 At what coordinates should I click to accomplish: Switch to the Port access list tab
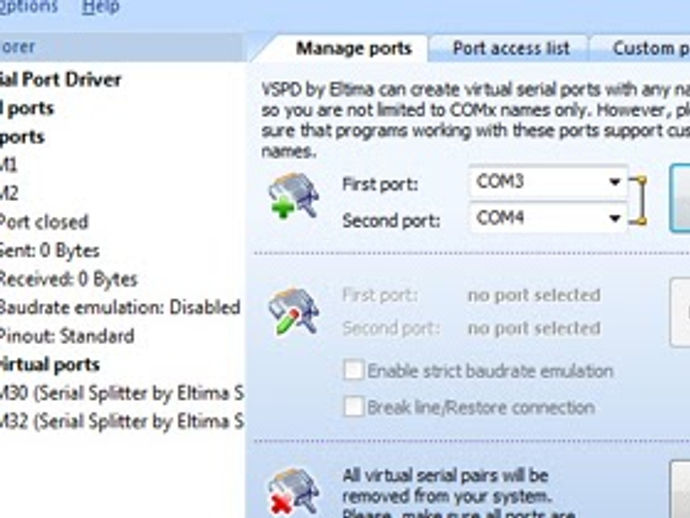tap(510, 48)
